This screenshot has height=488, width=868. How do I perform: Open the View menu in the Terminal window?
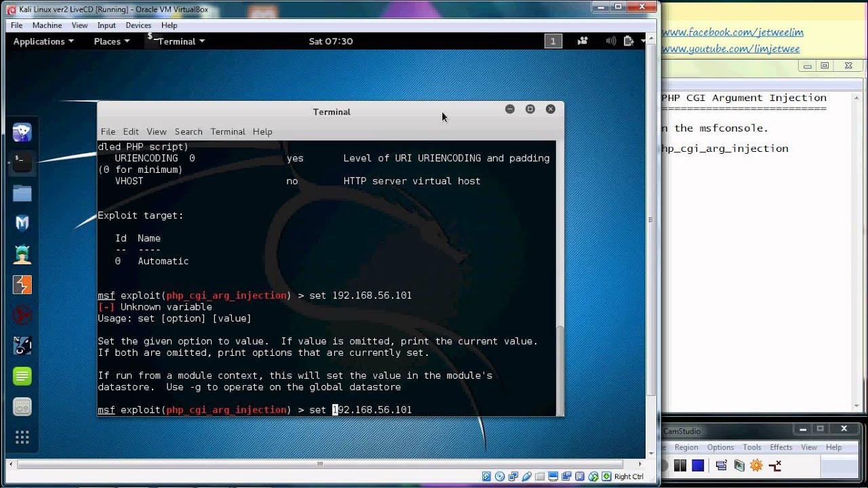coord(157,131)
